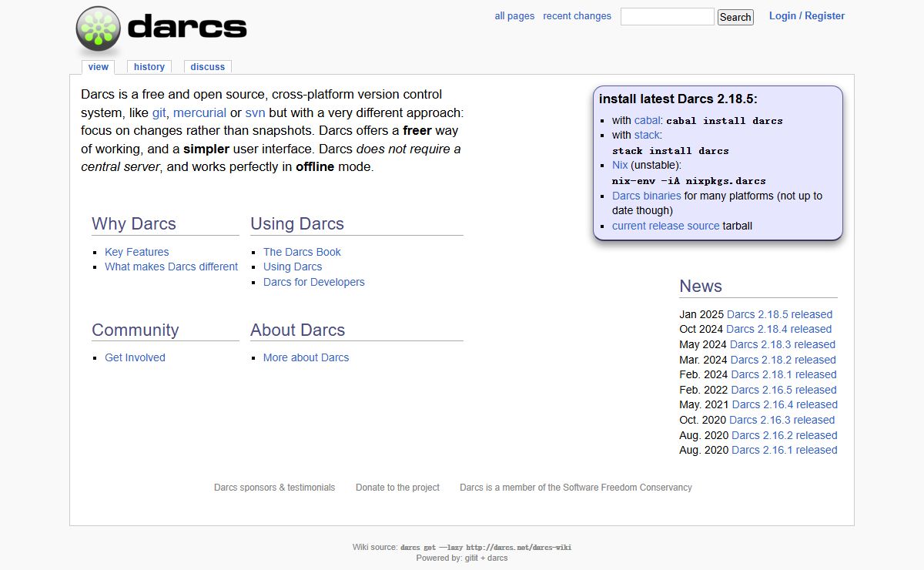Switch to the view tab
Viewport: 924px width, 570px height.
click(99, 67)
